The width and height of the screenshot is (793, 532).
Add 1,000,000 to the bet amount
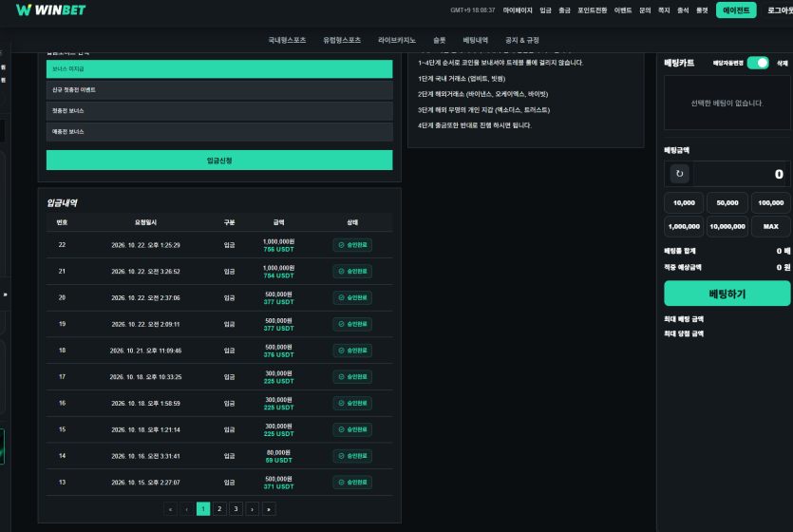tap(684, 226)
